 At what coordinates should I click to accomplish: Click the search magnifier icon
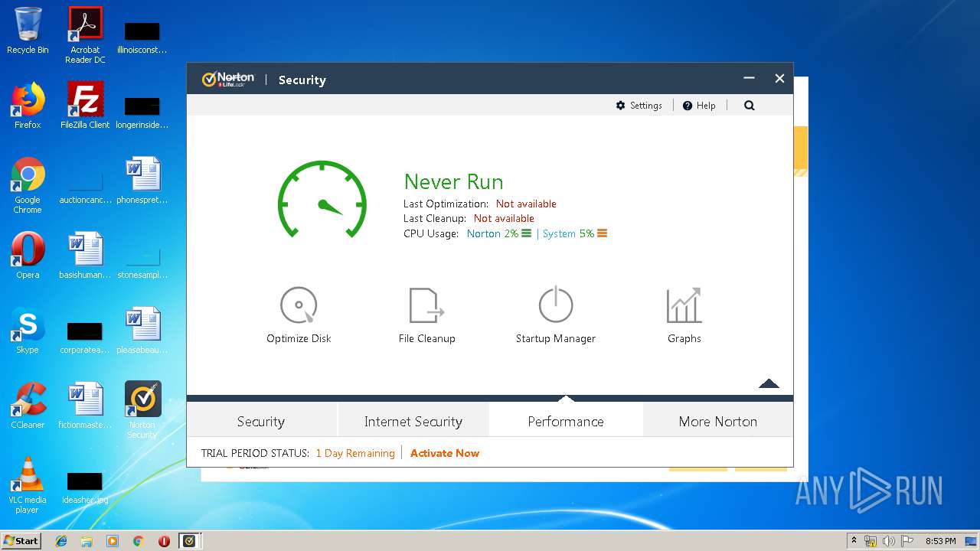click(x=750, y=106)
